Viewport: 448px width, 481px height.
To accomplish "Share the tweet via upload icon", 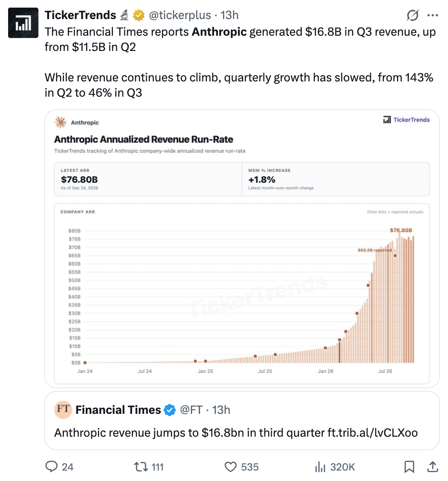I will tap(432, 467).
